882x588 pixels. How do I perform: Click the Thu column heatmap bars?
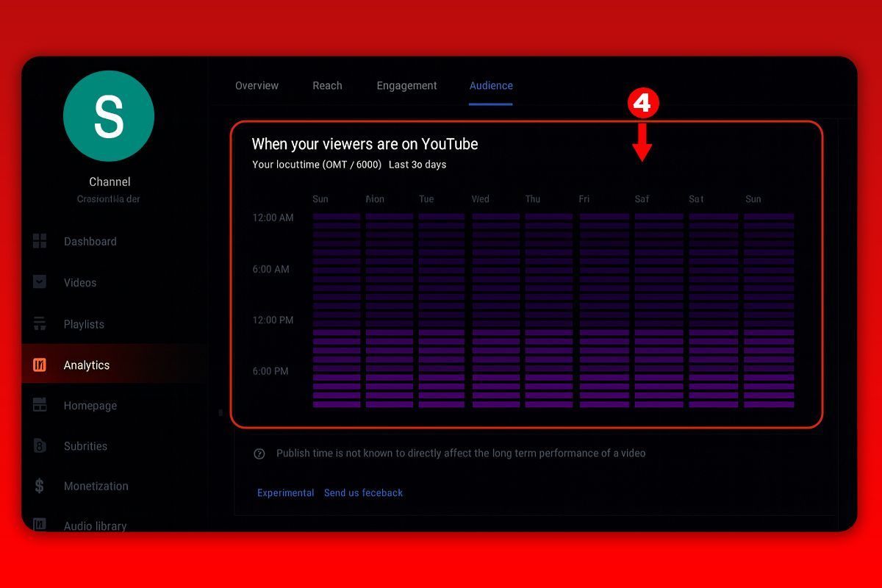point(548,310)
